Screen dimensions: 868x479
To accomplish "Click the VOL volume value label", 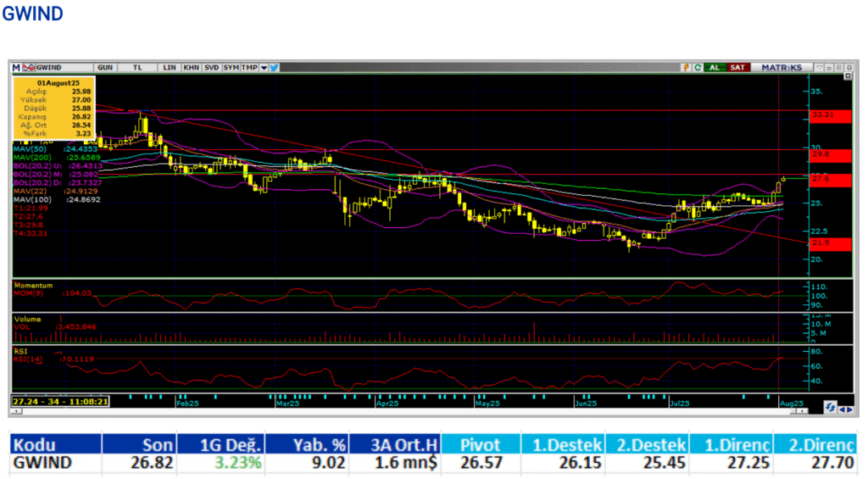I will tap(55, 326).
